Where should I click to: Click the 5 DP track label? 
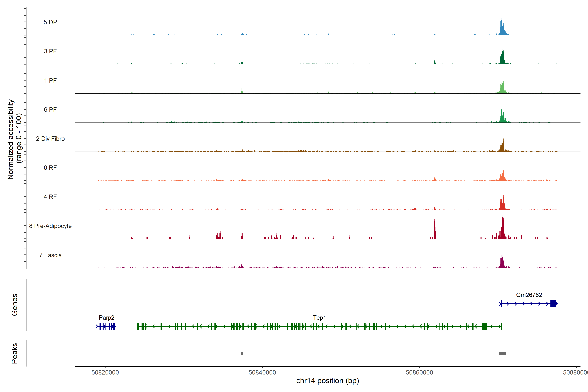tap(50, 22)
